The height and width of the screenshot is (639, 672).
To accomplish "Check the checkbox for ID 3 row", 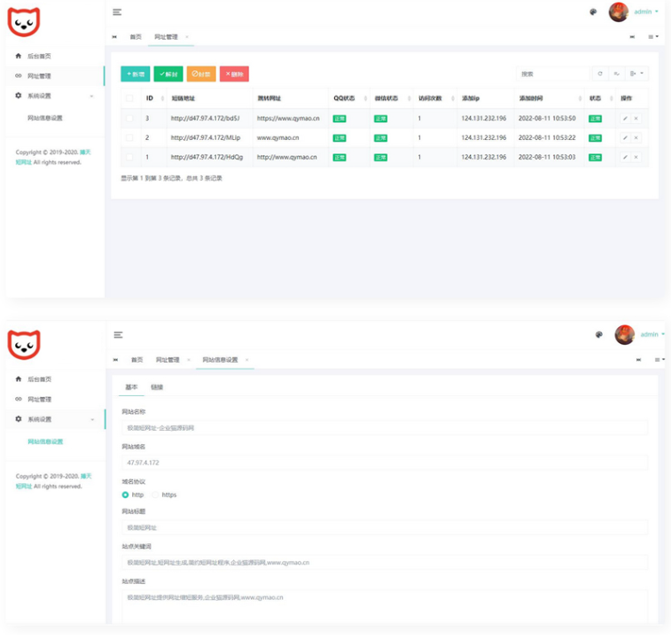I will click(130, 118).
